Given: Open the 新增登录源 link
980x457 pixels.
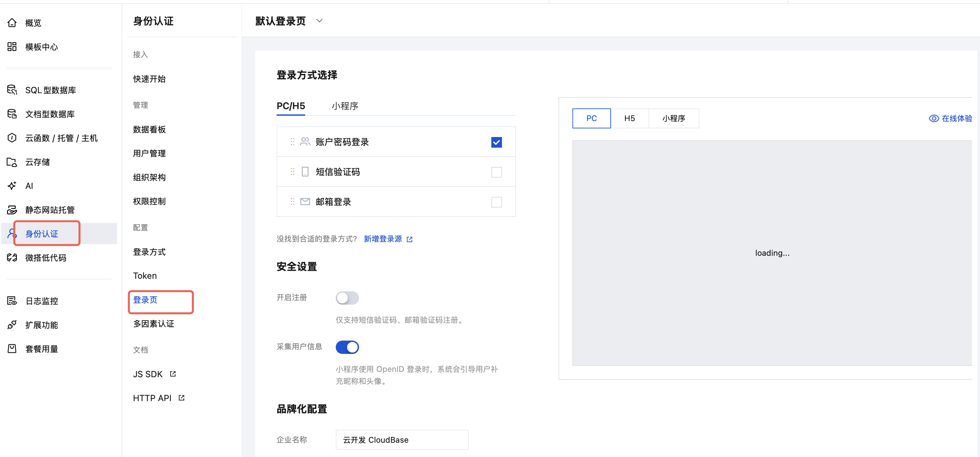Looking at the screenshot, I should tap(383, 239).
